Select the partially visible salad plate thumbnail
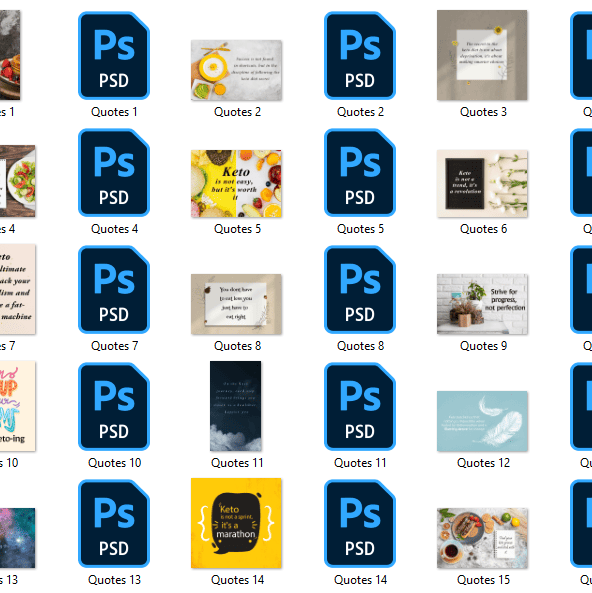The image size is (592, 593). tap(17, 181)
